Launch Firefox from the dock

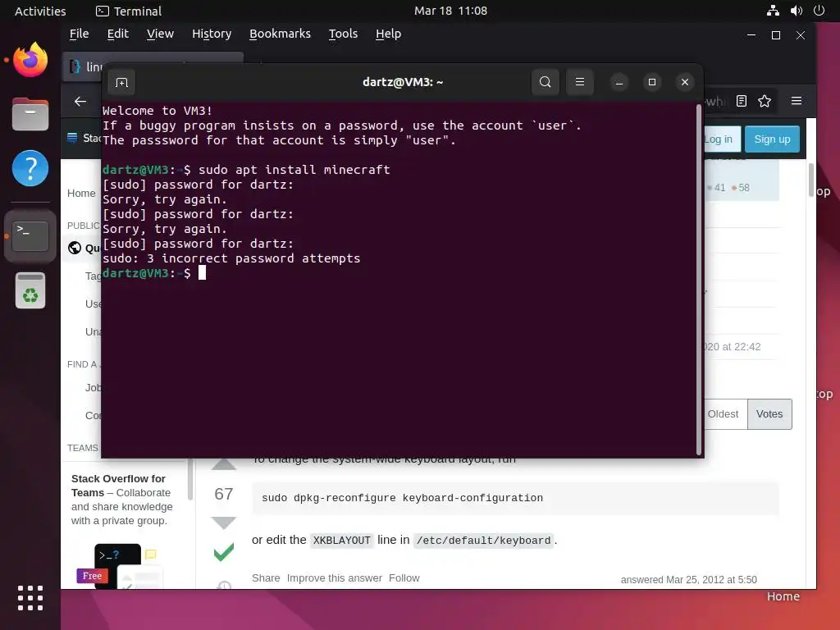click(x=30, y=59)
